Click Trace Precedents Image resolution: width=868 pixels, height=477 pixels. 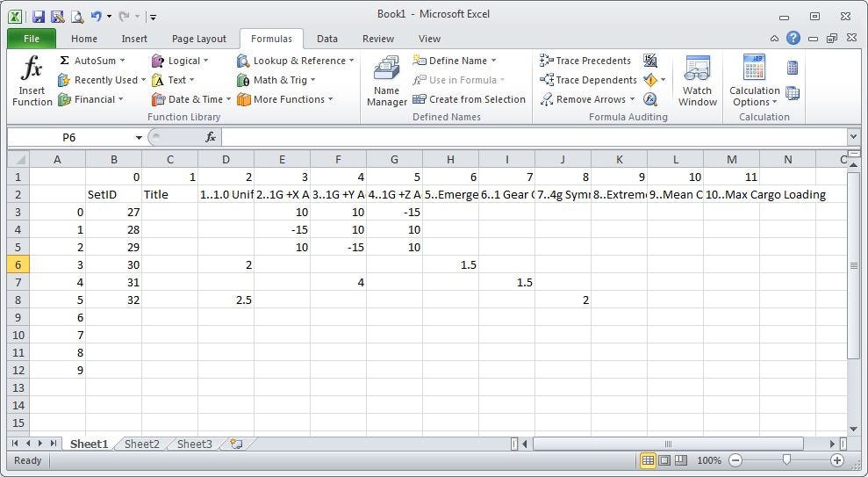pos(585,61)
